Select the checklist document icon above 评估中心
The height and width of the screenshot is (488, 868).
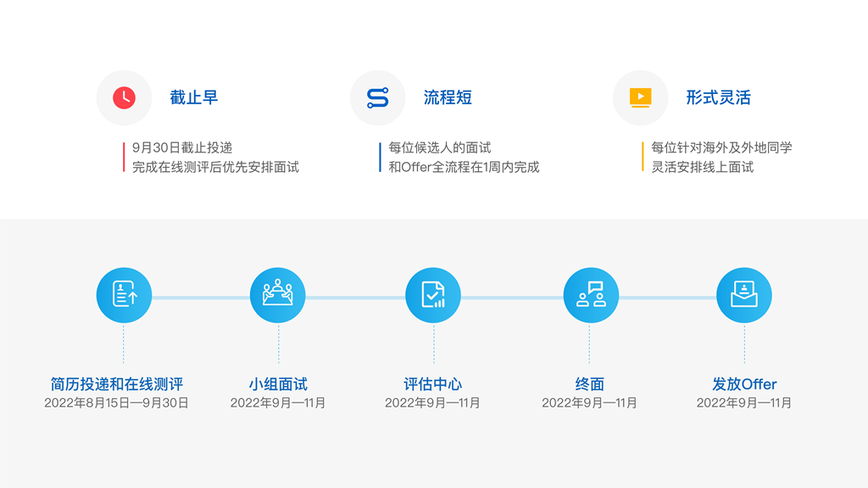[433, 294]
